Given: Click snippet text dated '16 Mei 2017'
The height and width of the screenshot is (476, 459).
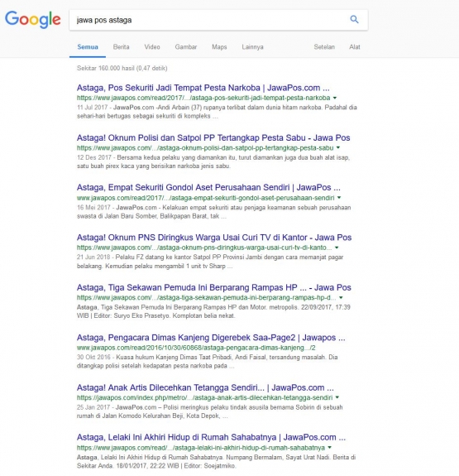Looking at the screenshot, I should pyautogui.click(x=214, y=212).
